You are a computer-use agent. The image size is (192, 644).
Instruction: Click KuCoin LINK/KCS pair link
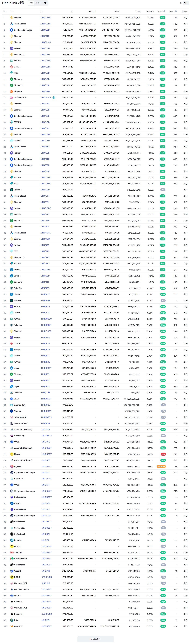[x=45, y=362]
